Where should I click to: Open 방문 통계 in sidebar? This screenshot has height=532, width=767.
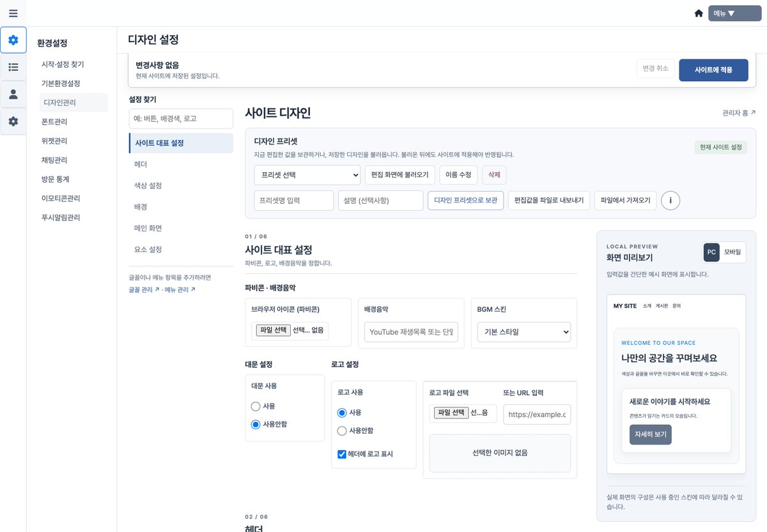click(x=55, y=179)
